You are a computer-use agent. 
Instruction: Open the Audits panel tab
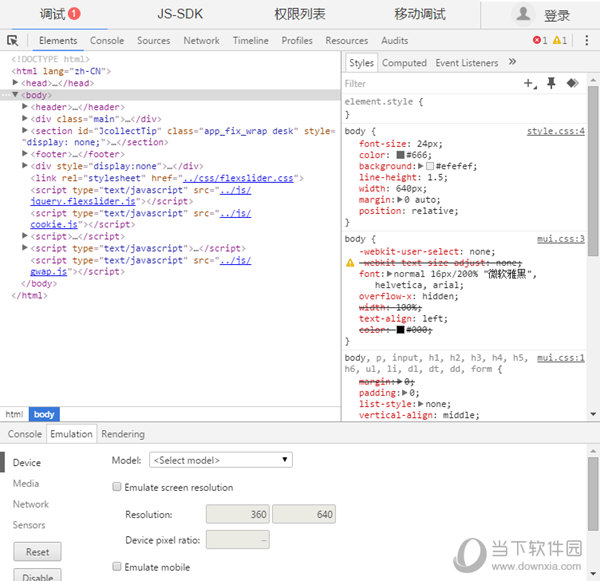pos(395,41)
